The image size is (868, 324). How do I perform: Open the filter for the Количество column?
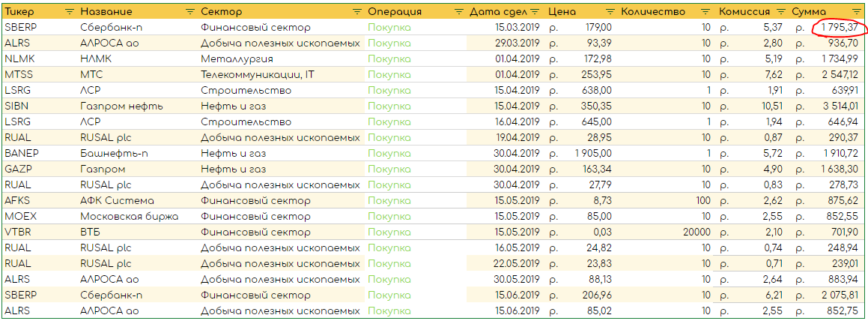click(x=705, y=12)
